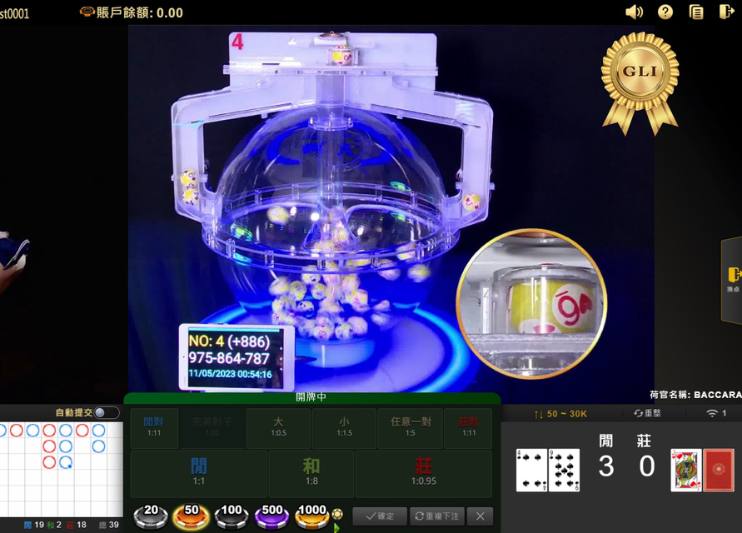Toggle the 自動提交 auto-submit switch
Screen dimensions: 742x533
pos(100,413)
